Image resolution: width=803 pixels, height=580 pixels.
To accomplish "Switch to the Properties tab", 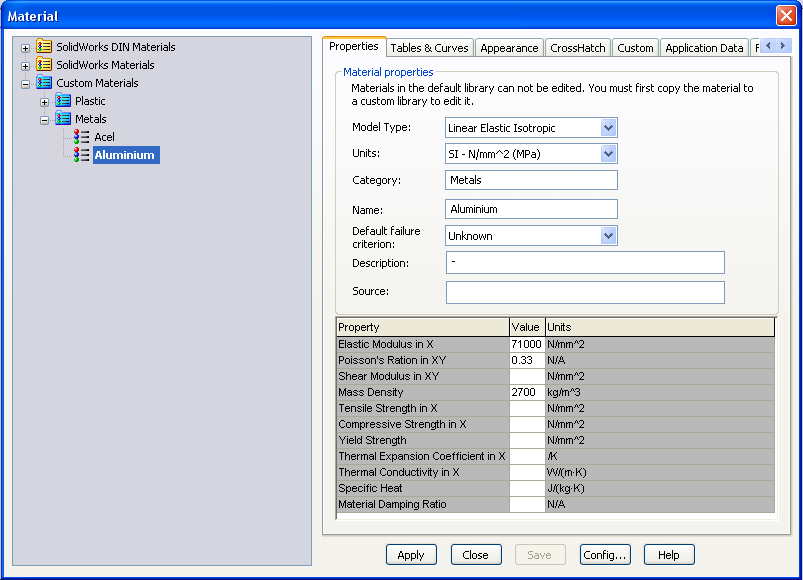I will point(354,46).
